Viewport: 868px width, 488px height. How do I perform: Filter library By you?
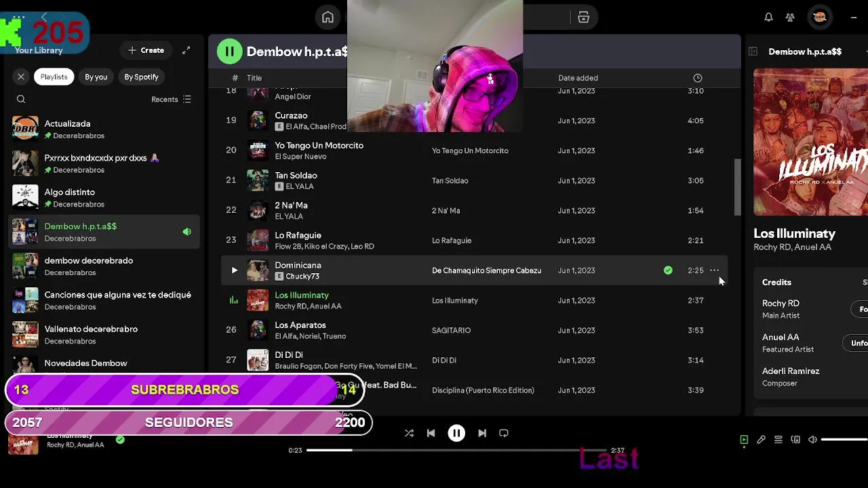[96, 77]
